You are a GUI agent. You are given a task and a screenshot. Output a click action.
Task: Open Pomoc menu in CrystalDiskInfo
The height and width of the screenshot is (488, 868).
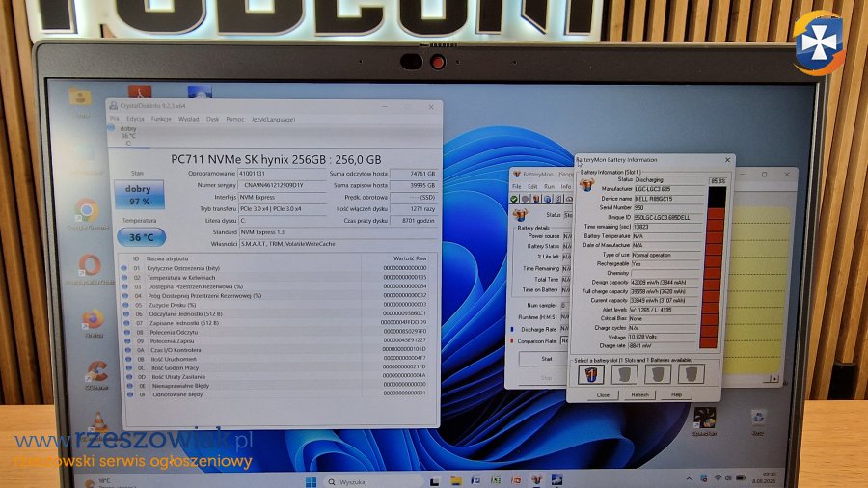tap(234, 119)
